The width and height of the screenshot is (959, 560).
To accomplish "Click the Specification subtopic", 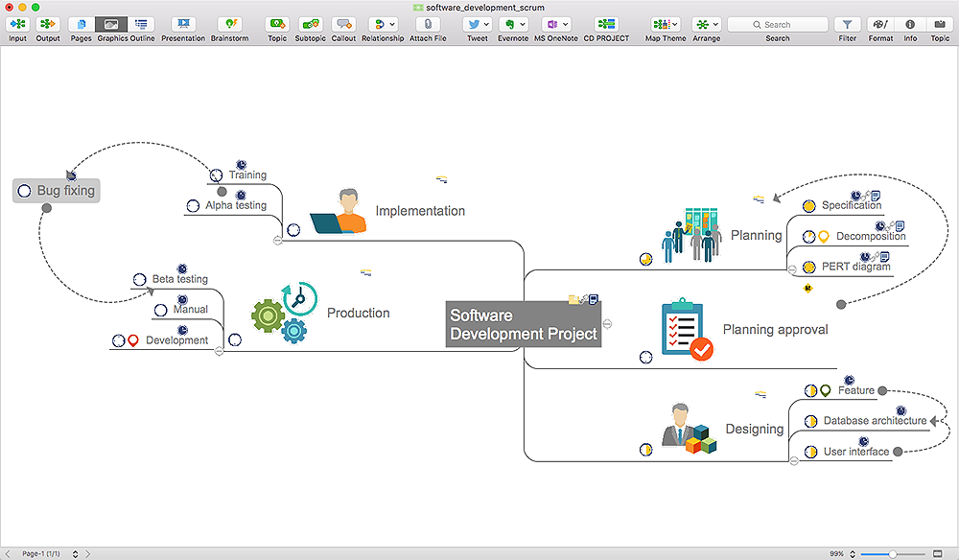I will [x=852, y=205].
